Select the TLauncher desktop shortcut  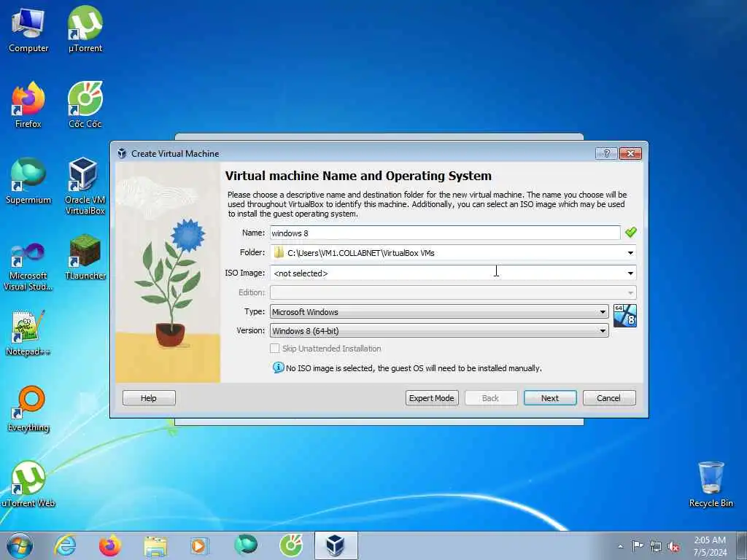click(x=85, y=257)
